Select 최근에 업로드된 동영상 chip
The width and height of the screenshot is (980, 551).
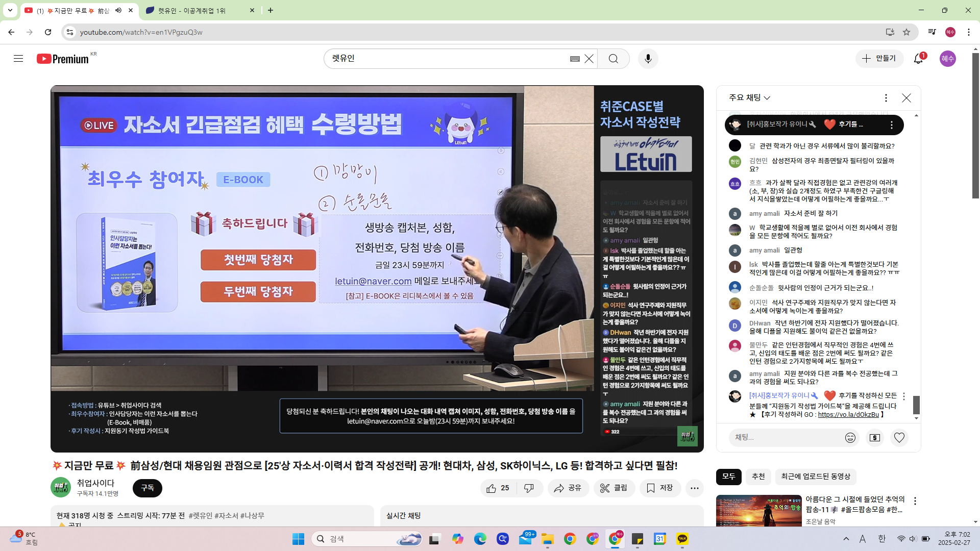(x=816, y=477)
